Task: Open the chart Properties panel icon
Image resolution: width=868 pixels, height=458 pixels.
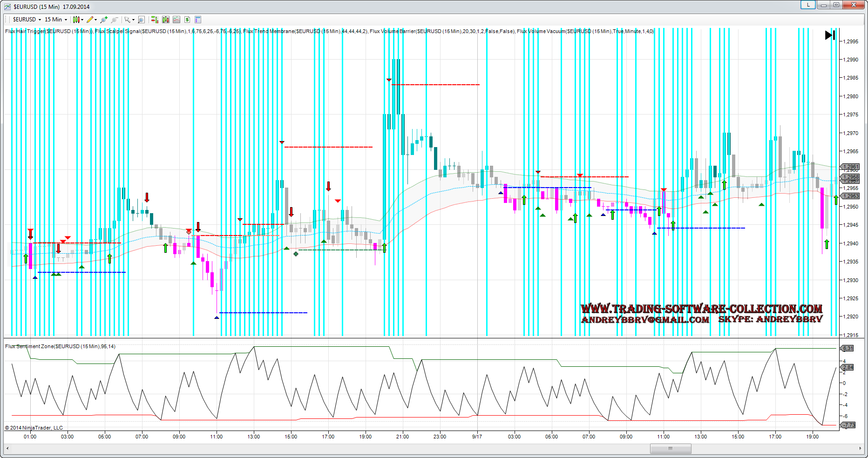Action: point(198,20)
